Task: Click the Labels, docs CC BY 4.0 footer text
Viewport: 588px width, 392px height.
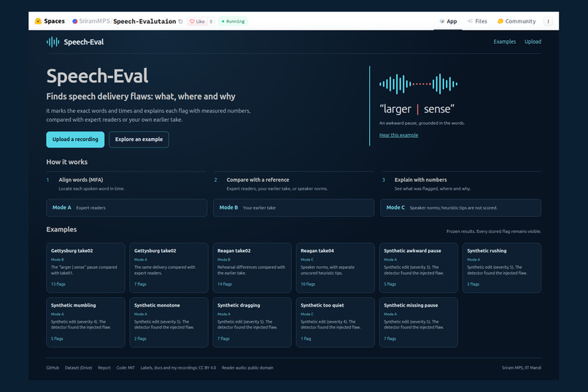Action: pyautogui.click(x=178, y=368)
